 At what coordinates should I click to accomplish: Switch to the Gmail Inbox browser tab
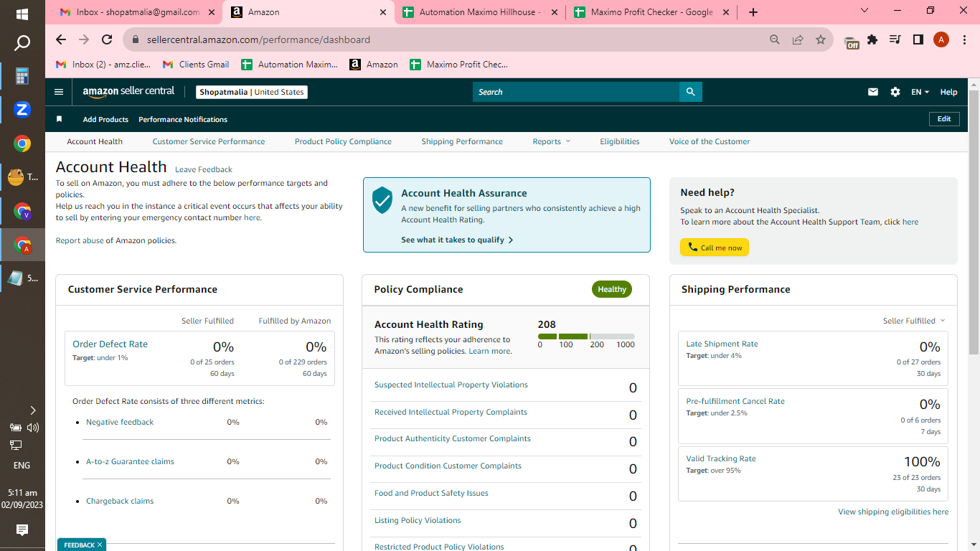pos(136,12)
